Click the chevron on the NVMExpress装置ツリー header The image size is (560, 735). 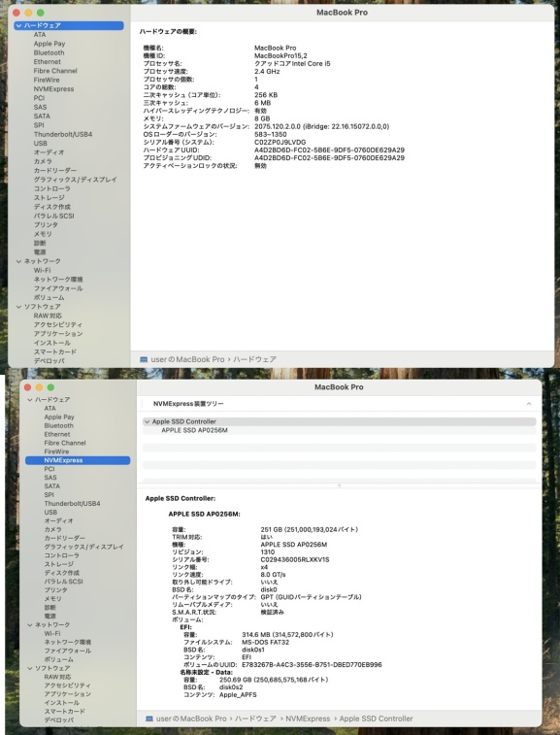pos(529,404)
